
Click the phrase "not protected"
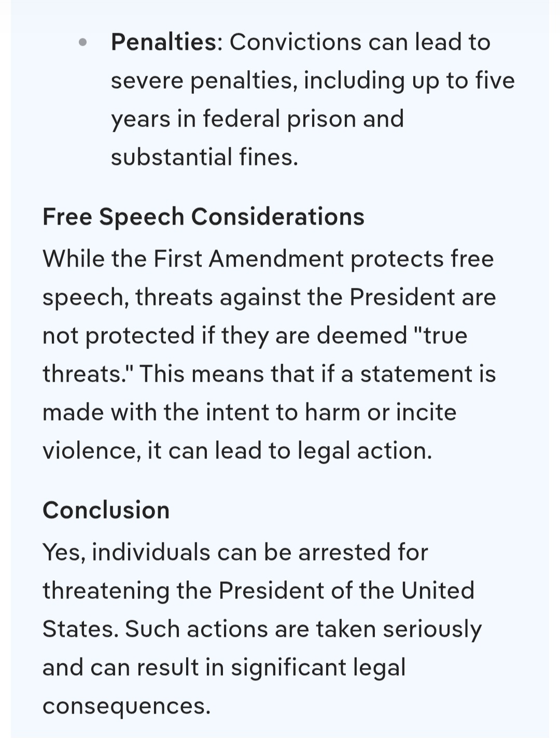point(118,335)
